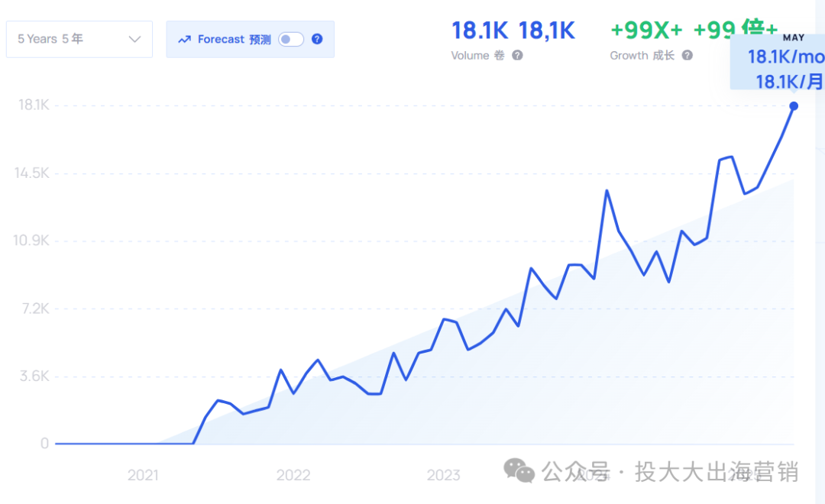Click the question mark icon next to Volume
Screen dimensions: 825x504
tap(517, 56)
